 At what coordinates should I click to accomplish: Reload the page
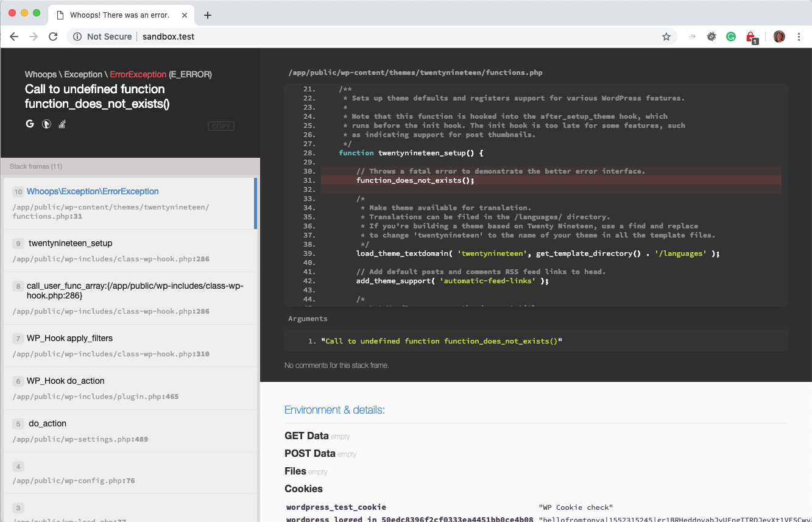(53, 37)
